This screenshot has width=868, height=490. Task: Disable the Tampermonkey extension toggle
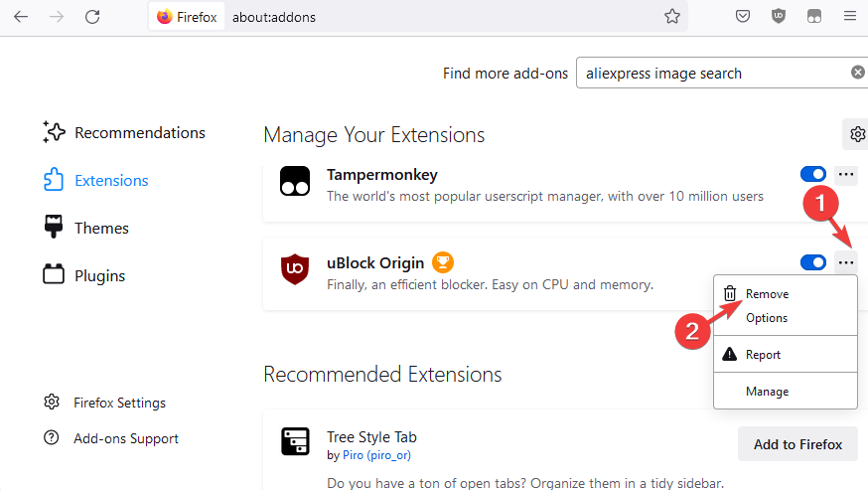(x=813, y=174)
